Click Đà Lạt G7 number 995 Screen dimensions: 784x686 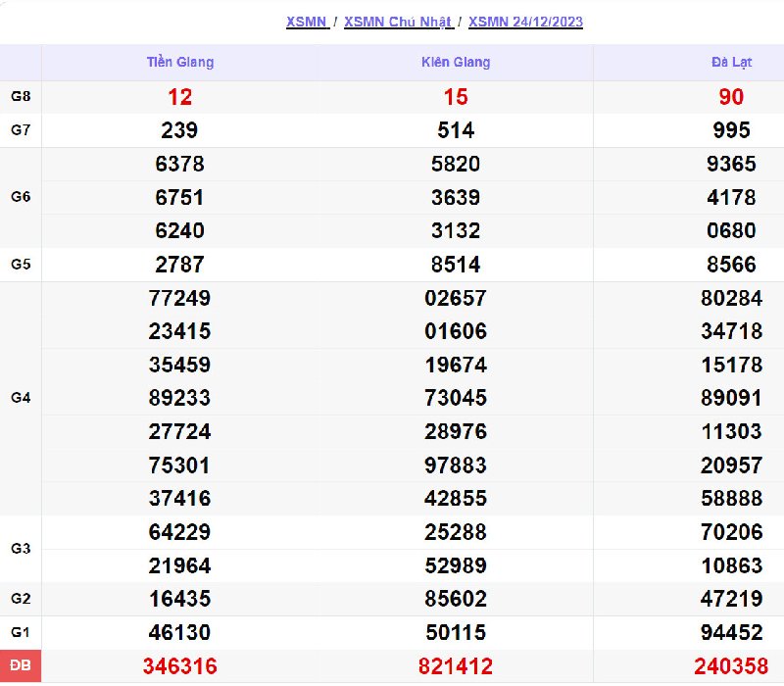click(x=731, y=130)
